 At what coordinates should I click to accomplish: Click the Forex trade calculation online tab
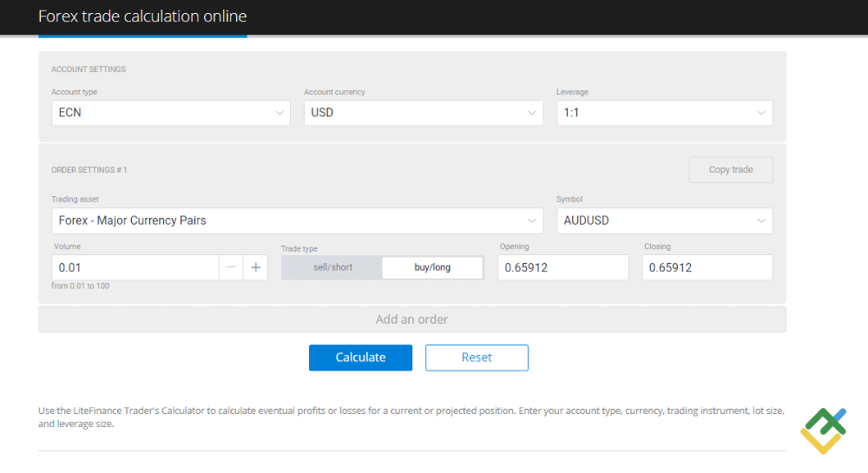tap(142, 16)
